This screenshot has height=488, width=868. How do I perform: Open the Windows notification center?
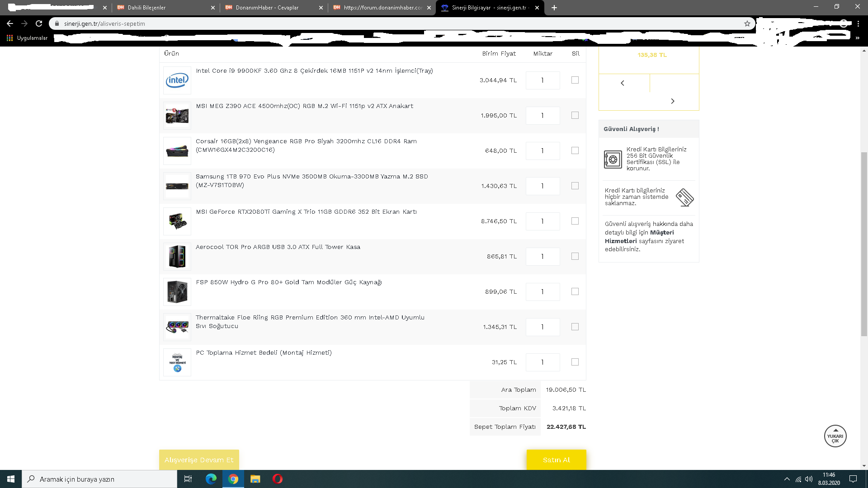click(x=853, y=479)
